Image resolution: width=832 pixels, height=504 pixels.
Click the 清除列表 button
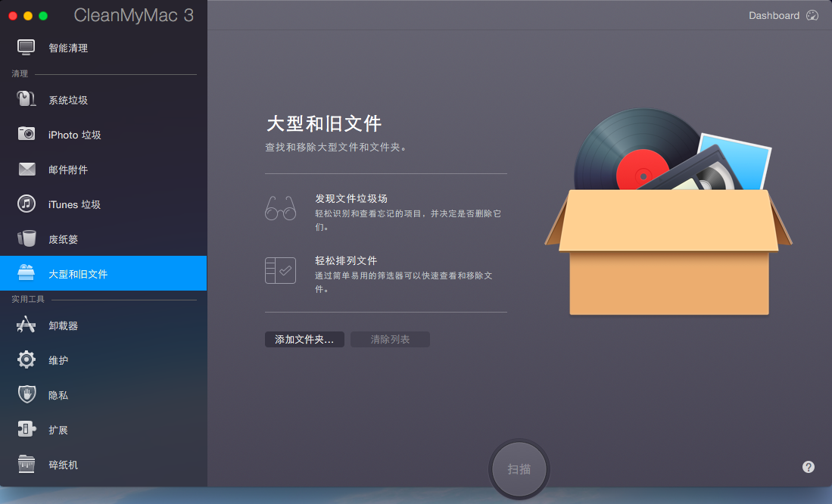[x=390, y=340]
